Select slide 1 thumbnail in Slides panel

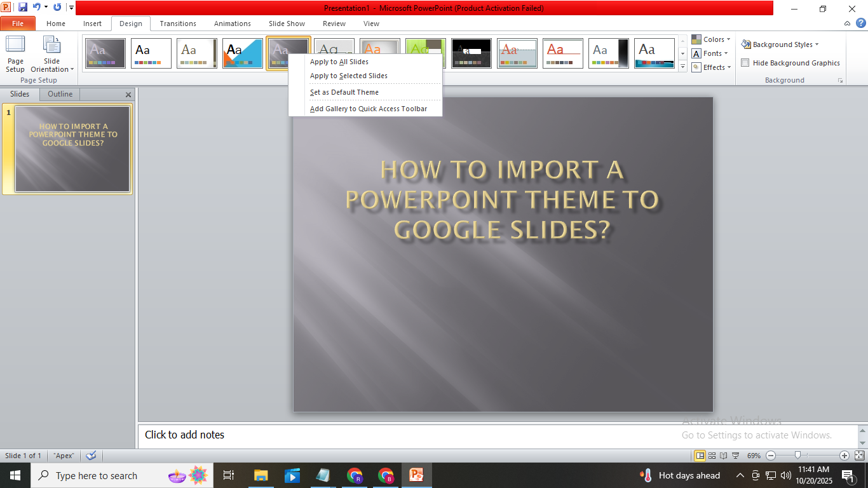point(72,149)
